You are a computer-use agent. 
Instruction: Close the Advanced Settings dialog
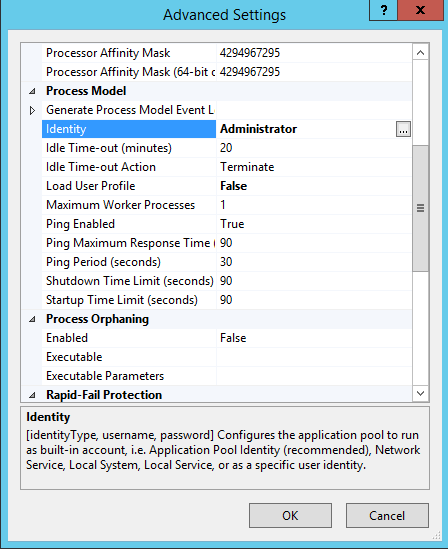(x=420, y=10)
